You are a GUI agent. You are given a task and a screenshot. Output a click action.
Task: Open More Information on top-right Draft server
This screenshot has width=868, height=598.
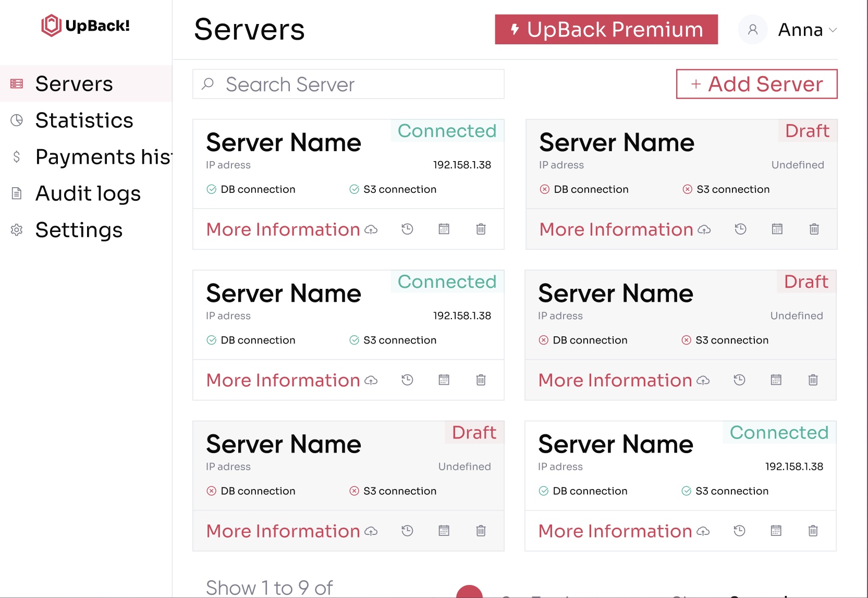[x=616, y=229]
